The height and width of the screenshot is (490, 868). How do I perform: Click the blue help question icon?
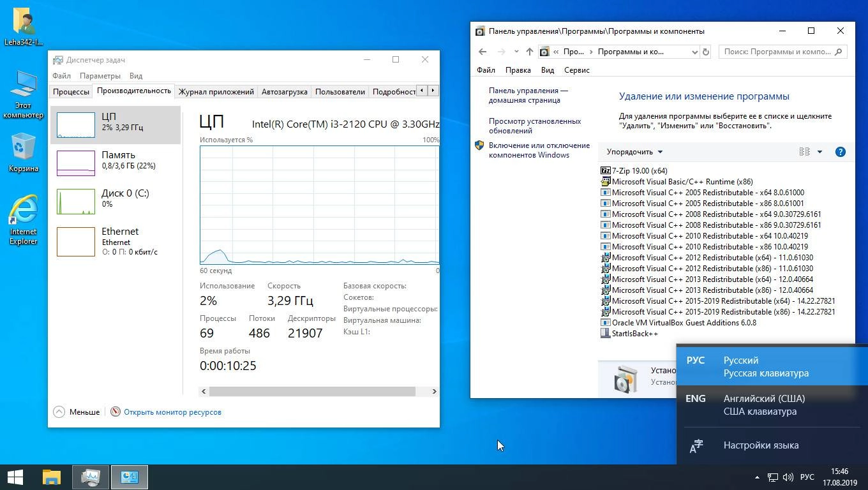pyautogui.click(x=841, y=152)
